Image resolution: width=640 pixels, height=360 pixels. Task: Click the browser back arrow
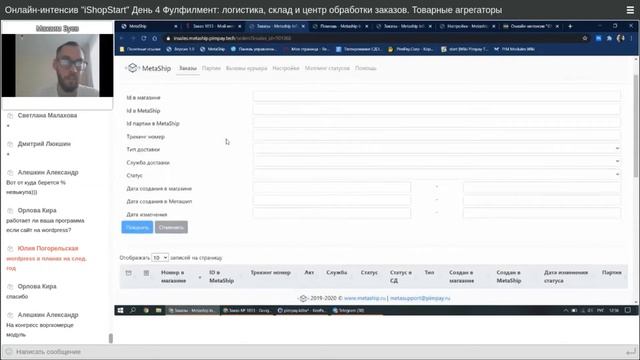(x=122, y=38)
